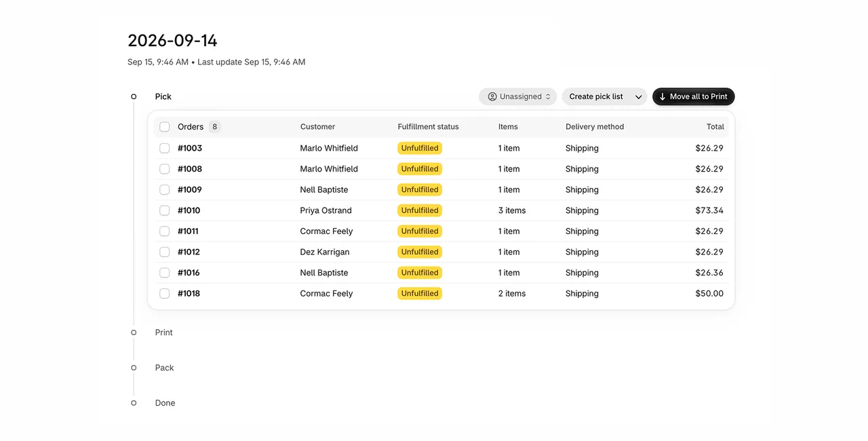Open the Create pick list dropdown chevron
This screenshot has height=441, width=868.
click(638, 97)
